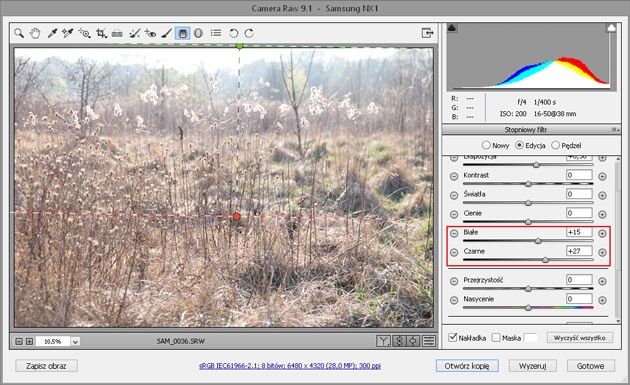Viewport: 630px width, 385px height.
Task: Click the Gotowe button
Action: coord(591,366)
